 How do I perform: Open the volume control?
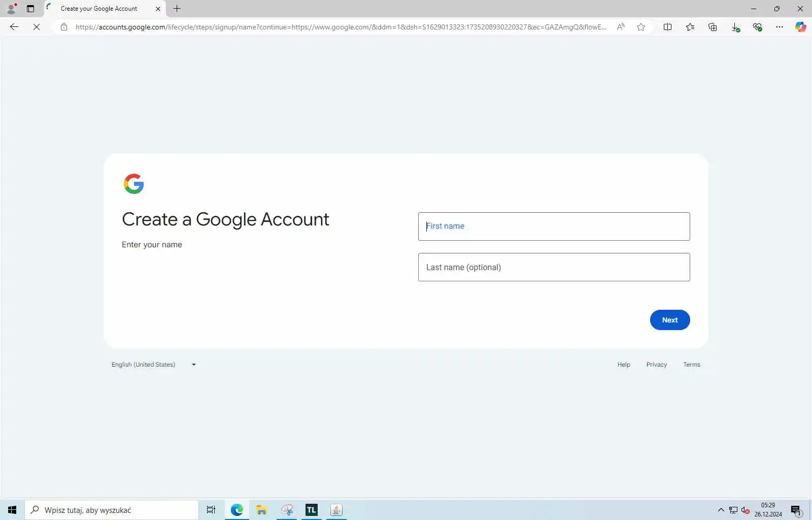pyautogui.click(x=746, y=510)
